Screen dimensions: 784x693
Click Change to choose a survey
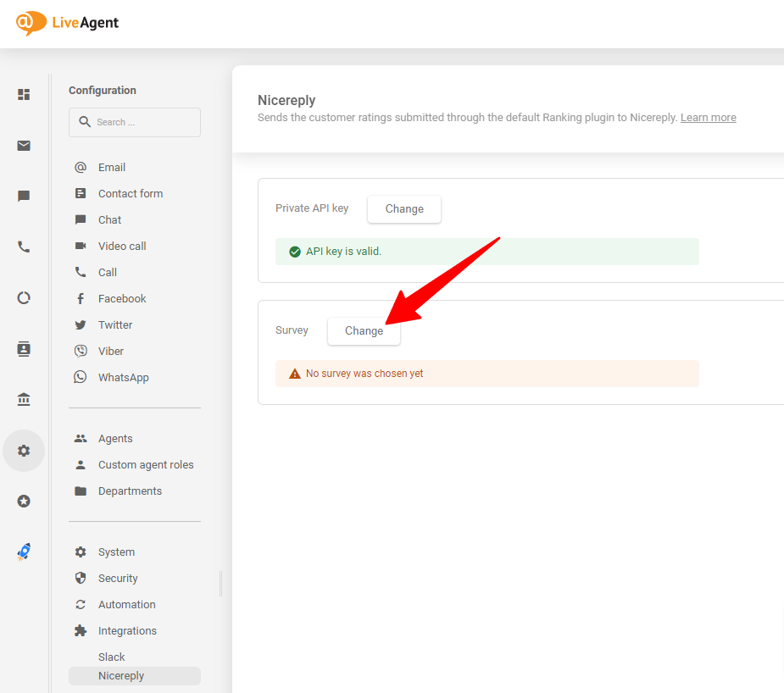364,331
